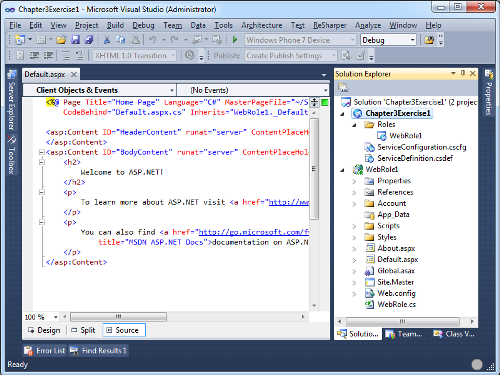Expand the Account folder

tap(354, 204)
